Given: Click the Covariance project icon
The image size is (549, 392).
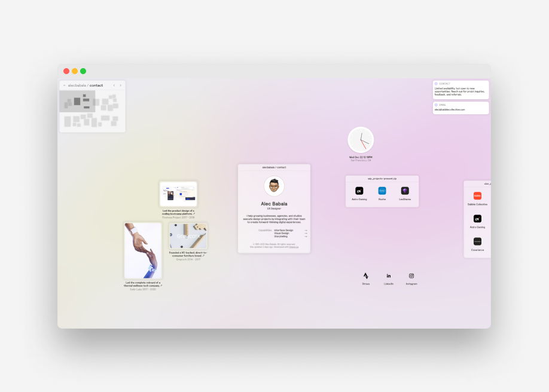Looking at the screenshot, I should pos(477,241).
